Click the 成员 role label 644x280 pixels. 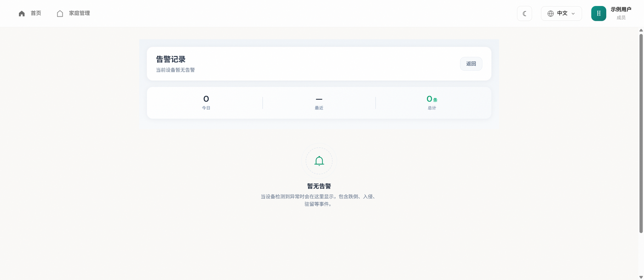[x=621, y=17]
